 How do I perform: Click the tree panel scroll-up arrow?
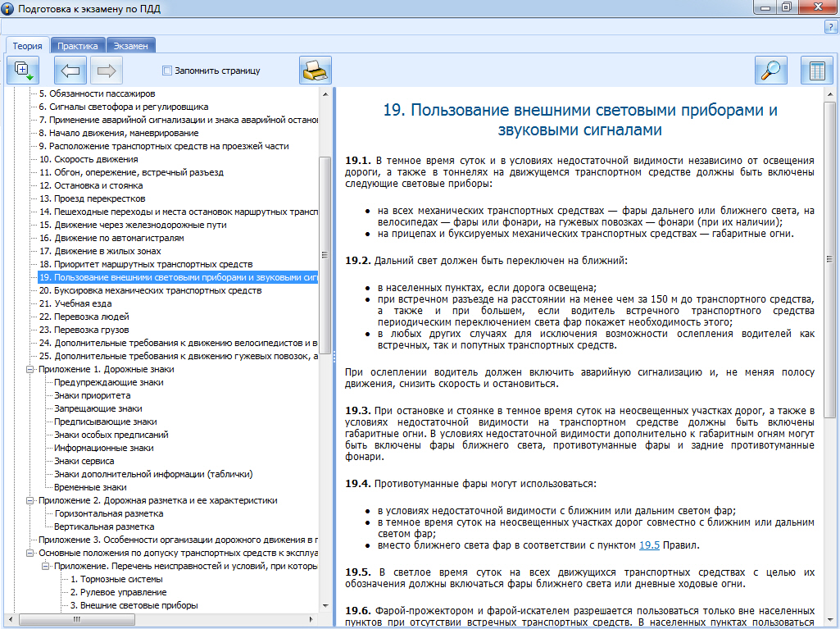click(325, 93)
